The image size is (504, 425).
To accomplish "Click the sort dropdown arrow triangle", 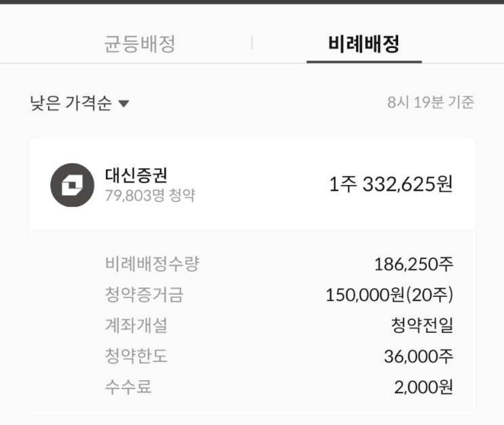I will pos(123,104).
